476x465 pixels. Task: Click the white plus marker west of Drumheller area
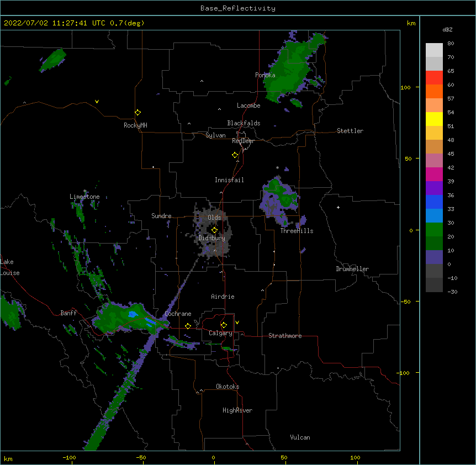338,207
